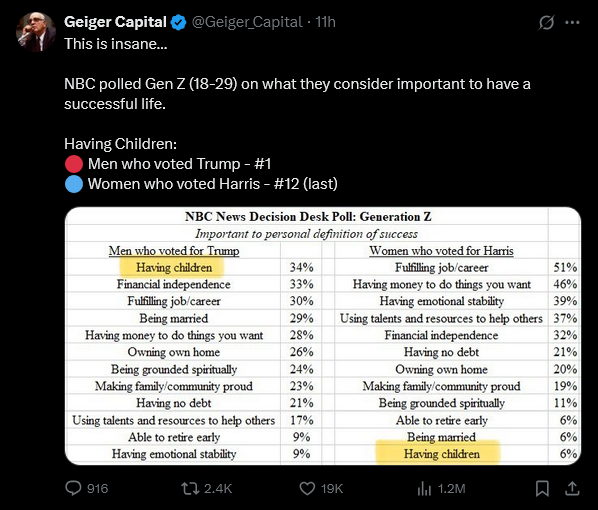
Task: Click the red circle emoji
Action: [x=74, y=164]
